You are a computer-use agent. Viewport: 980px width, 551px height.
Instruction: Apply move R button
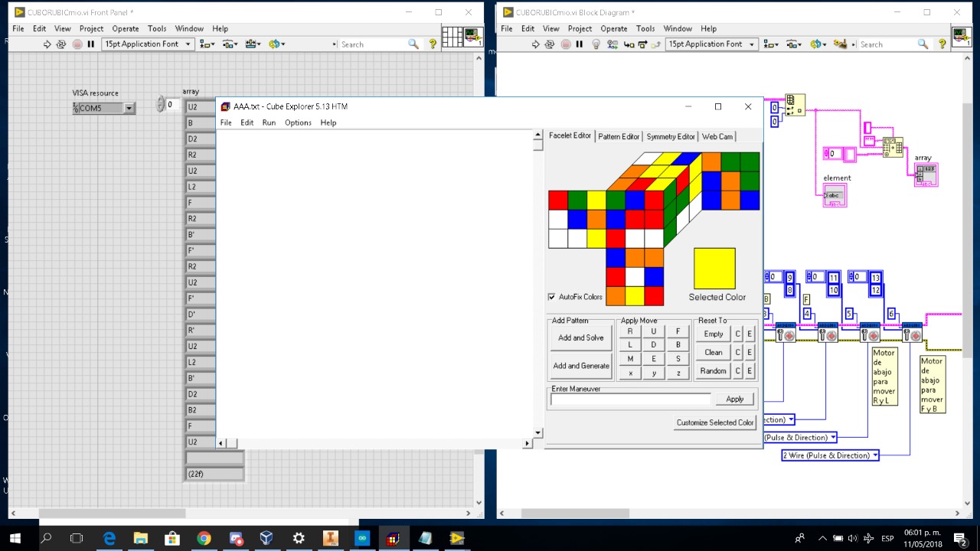630,331
